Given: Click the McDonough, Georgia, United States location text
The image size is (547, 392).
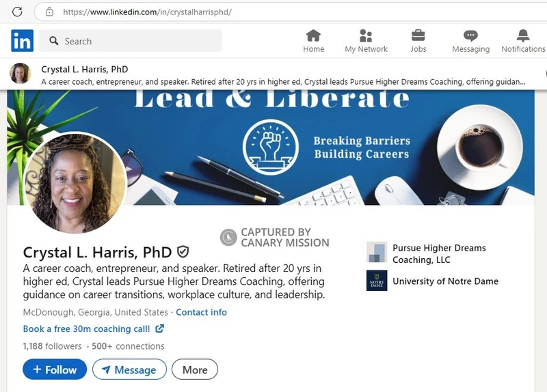Looking at the screenshot, I should click(x=96, y=312).
